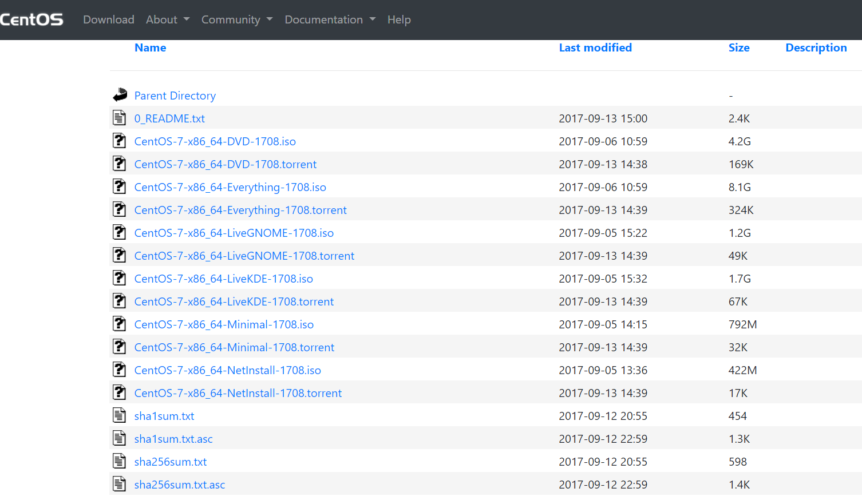This screenshot has width=862, height=504.
Task: Open the sha256sum.txt.asc link
Action: [180, 485]
